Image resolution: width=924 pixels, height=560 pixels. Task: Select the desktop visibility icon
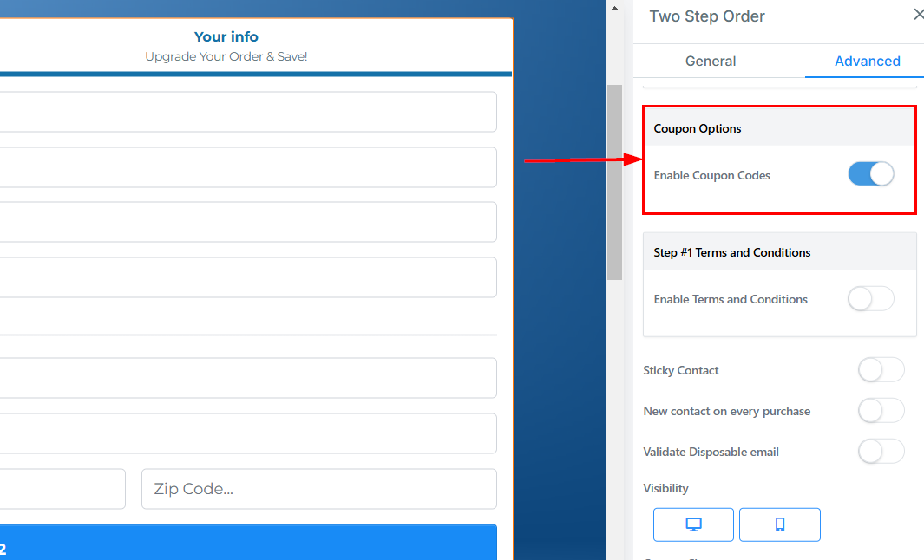click(x=693, y=524)
